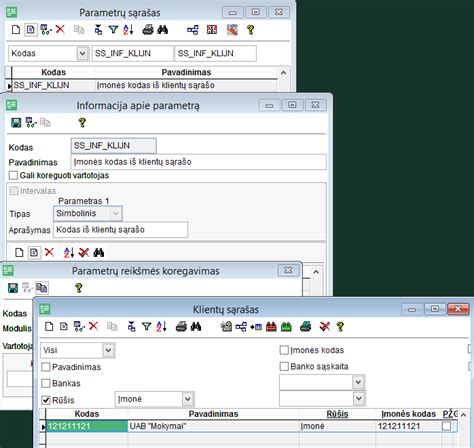Viewport: 474px width, 448px height.
Task: Click the save diskette icon in Informacija apie parametrą
Action: (16, 123)
